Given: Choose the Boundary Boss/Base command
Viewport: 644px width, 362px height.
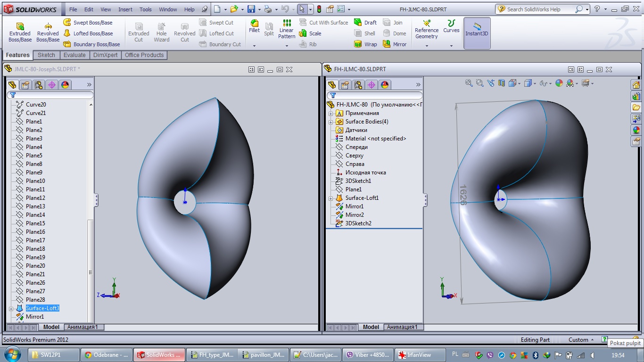Looking at the screenshot, I should (x=92, y=44).
